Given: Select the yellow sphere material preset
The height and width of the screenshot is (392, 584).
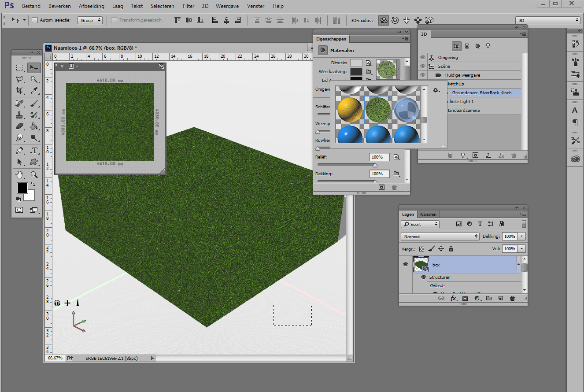Looking at the screenshot, I should [x=350, y=110].
